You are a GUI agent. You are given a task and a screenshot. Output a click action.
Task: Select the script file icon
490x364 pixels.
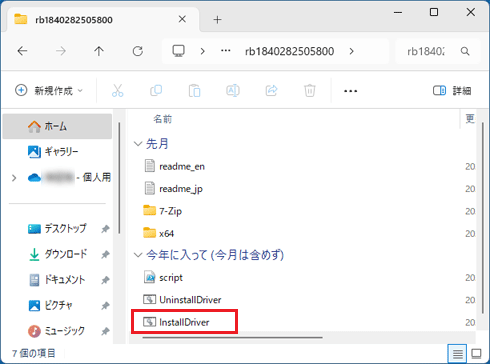point(150,277)
